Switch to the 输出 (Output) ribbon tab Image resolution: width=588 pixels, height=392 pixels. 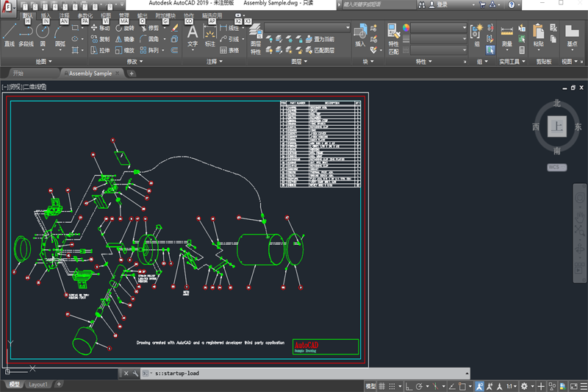click(142, 15)
